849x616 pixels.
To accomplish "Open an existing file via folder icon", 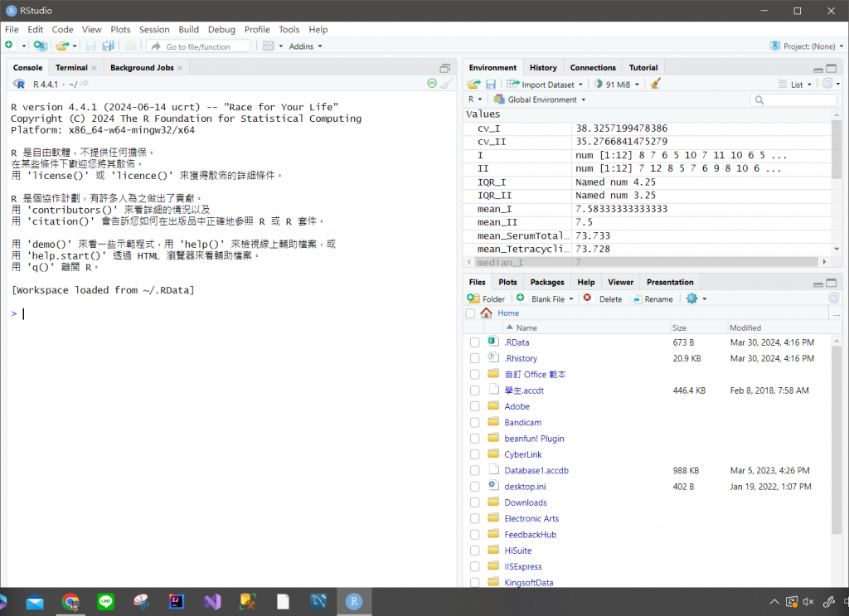I will (62, 46).
